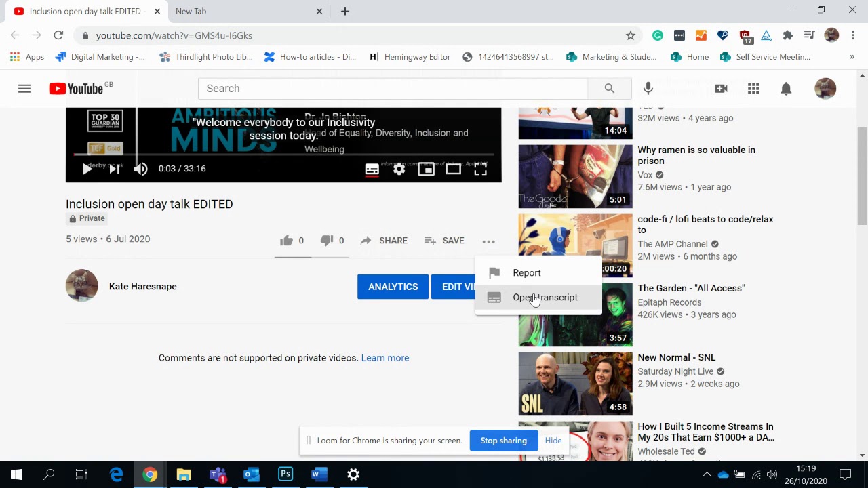Expand the bookmarks overflow chevron
868x488 pixels.
[x=852, y=57]
